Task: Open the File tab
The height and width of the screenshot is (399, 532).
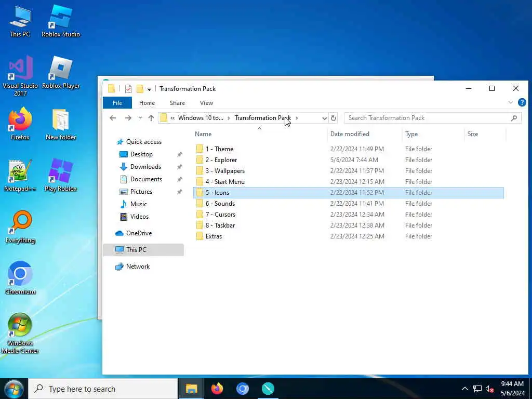Action: pos(117,103)
